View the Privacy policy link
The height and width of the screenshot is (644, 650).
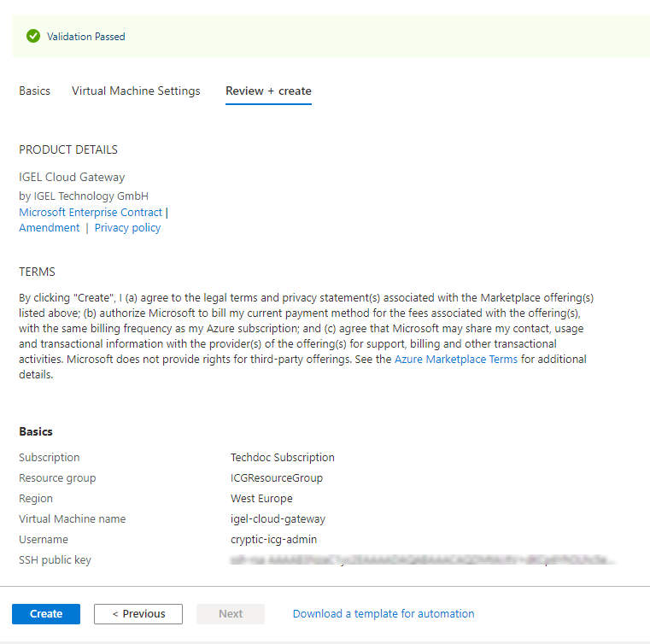coord(127,228)
